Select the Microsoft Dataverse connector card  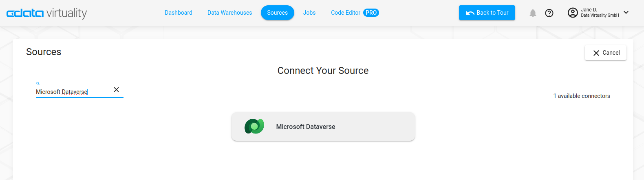[323, 127]
